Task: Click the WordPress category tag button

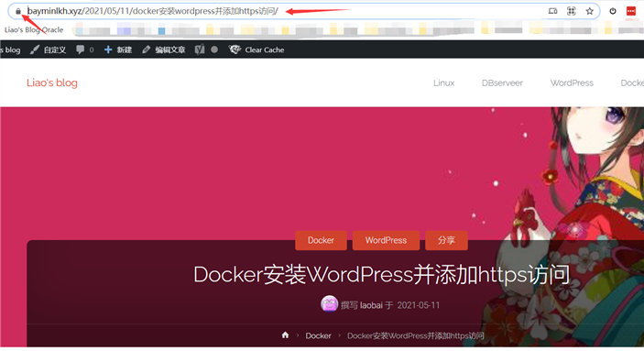Action: 386,240
